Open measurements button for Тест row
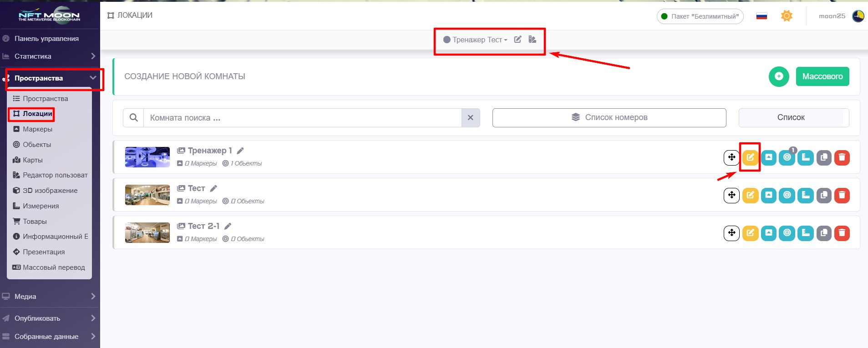Image resolution: width=868 pixels, height=348 pixels. point(806,195)
